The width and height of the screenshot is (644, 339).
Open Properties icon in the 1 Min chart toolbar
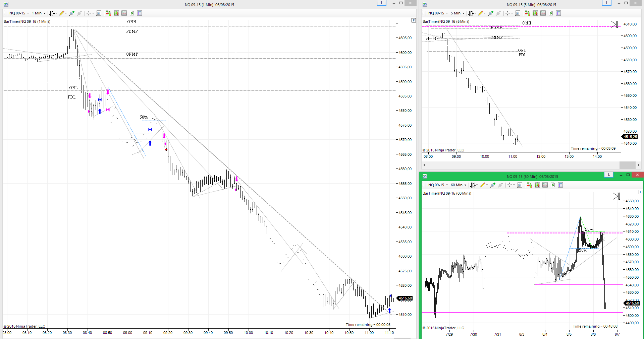[140, 13]
